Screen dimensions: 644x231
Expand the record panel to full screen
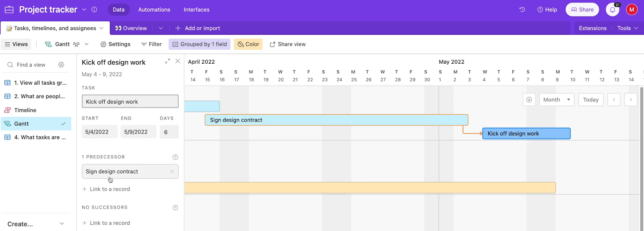point(167,61)
